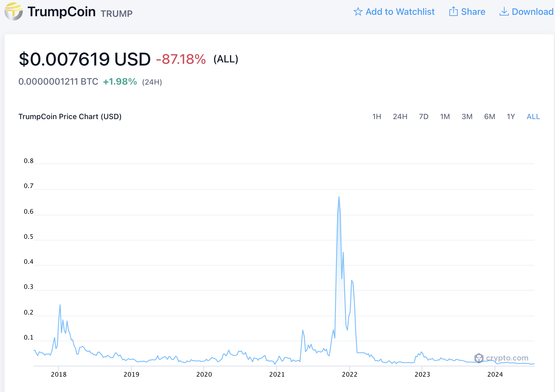Click the download tray icon
The height and width of the screenshot is (392, 555).
click(x=504, y=11)
